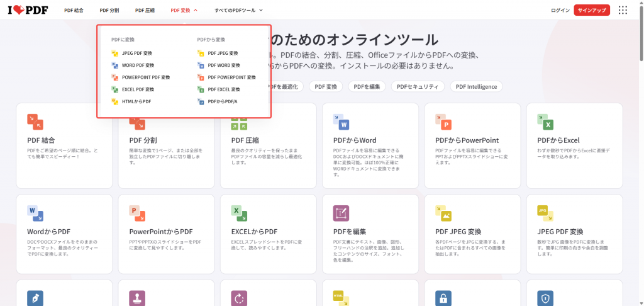This screenshot has height=306, width=644.
Task: Click the PDF POWERPOINT 変換 menu icon
Action: [x=201, y=77]
